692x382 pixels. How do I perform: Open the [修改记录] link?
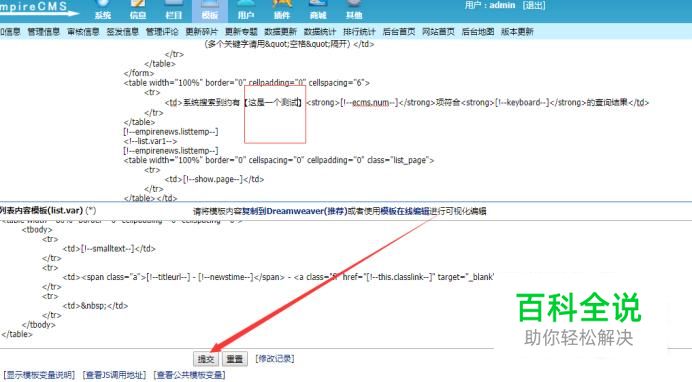pos(275,359)
